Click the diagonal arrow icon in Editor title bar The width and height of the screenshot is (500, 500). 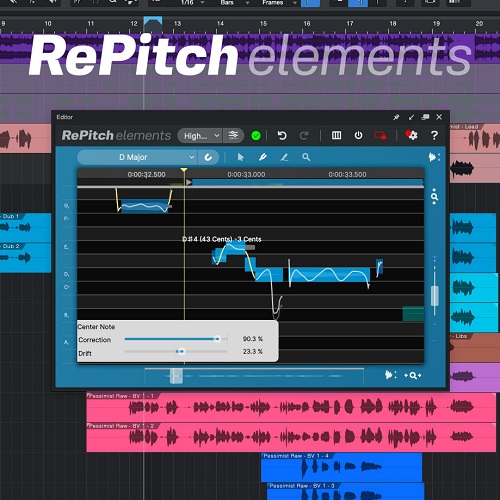tap(411, 117)
